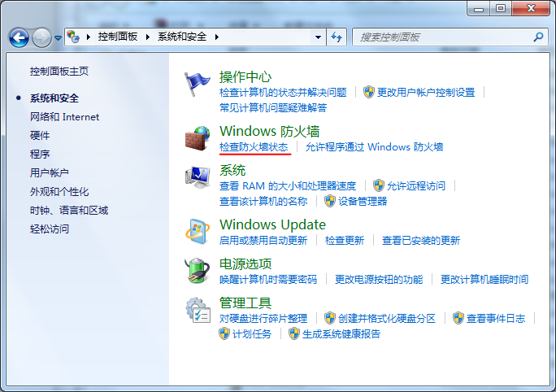The image size is (556, 392).
Task: Refresh the address bar view
Action: pyautogui.click(x=337, y=37)
